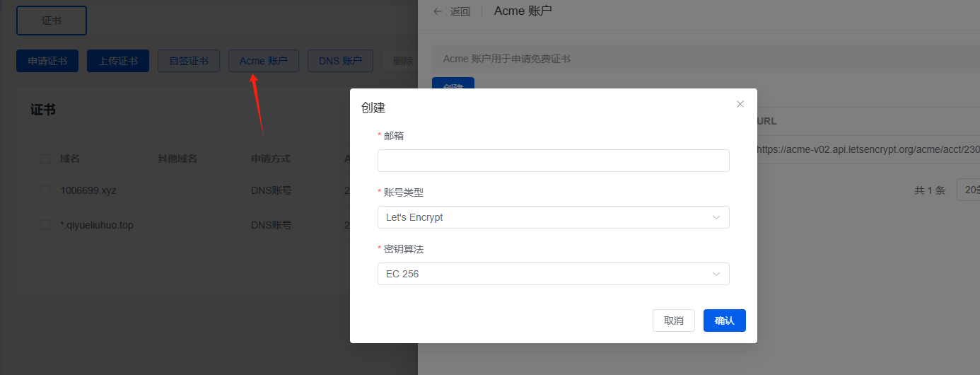Click the 上传证书 button

click(118, 61)
